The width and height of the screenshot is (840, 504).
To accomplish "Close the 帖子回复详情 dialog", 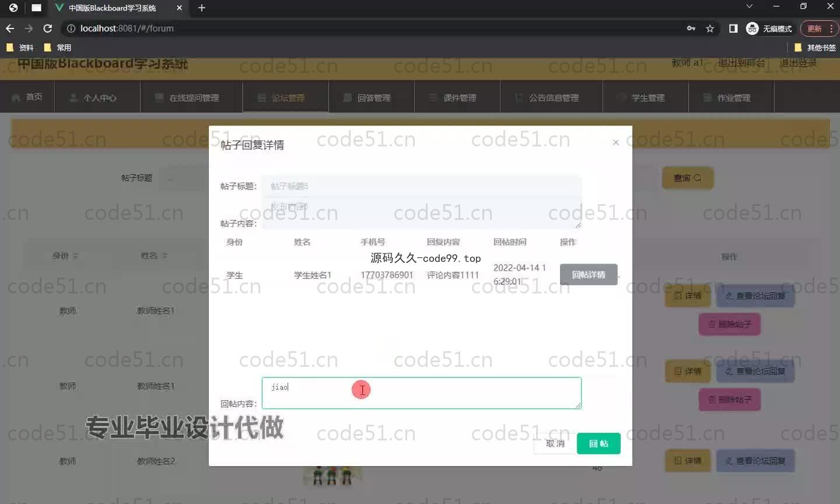I will point(615,142).
